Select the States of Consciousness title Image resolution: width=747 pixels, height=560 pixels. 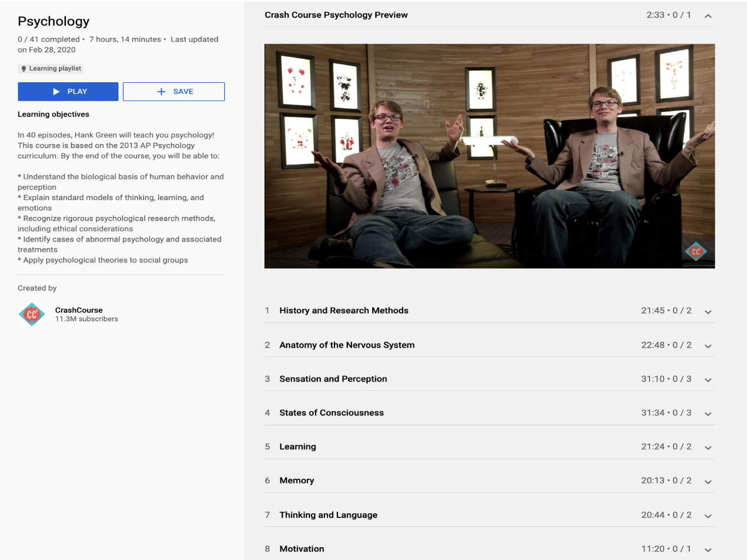click(x=331, y=412)
